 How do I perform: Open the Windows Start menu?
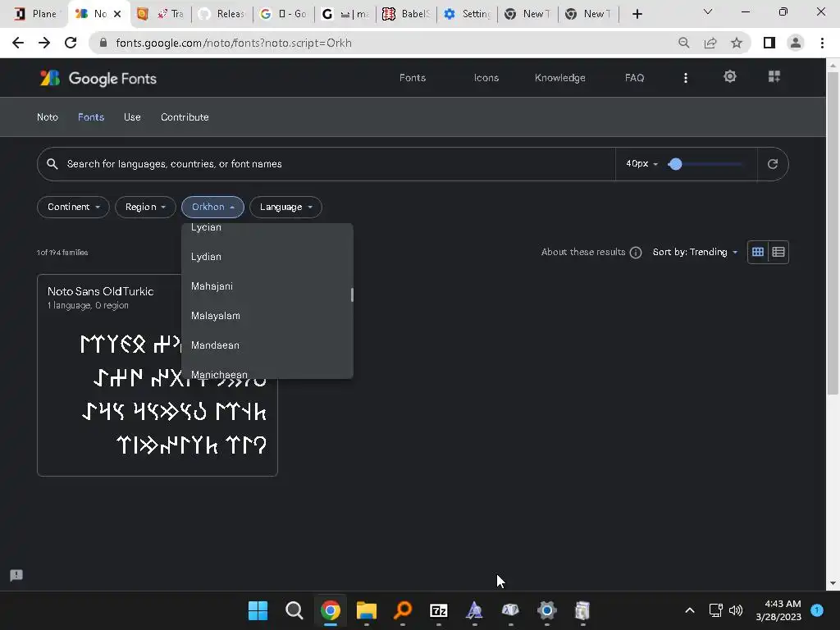[x=258, y=610]
